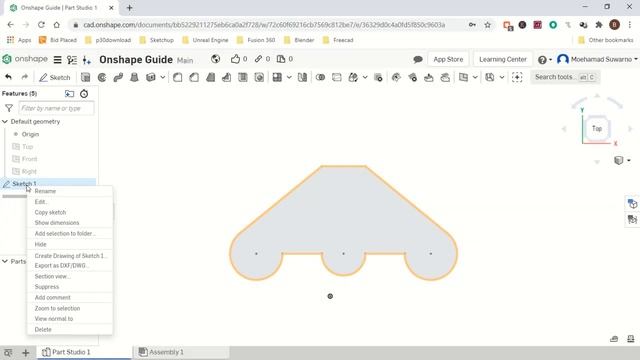This screenshot has height=360, width=640.
Task: Select the Linear pattern tool
Action: tap(278, 77)
